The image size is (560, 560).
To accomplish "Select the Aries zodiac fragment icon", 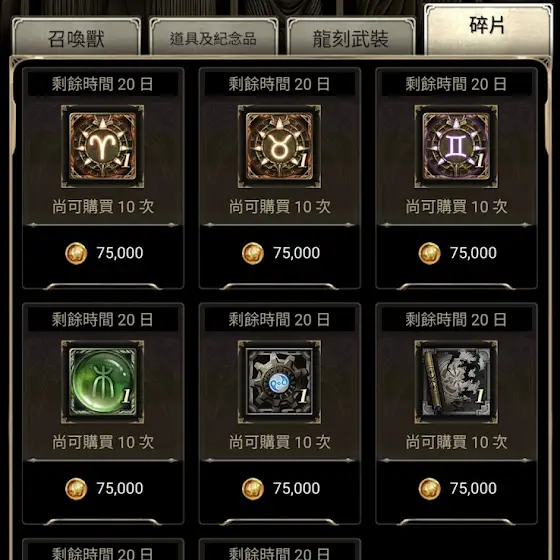I will pos(102,146).
